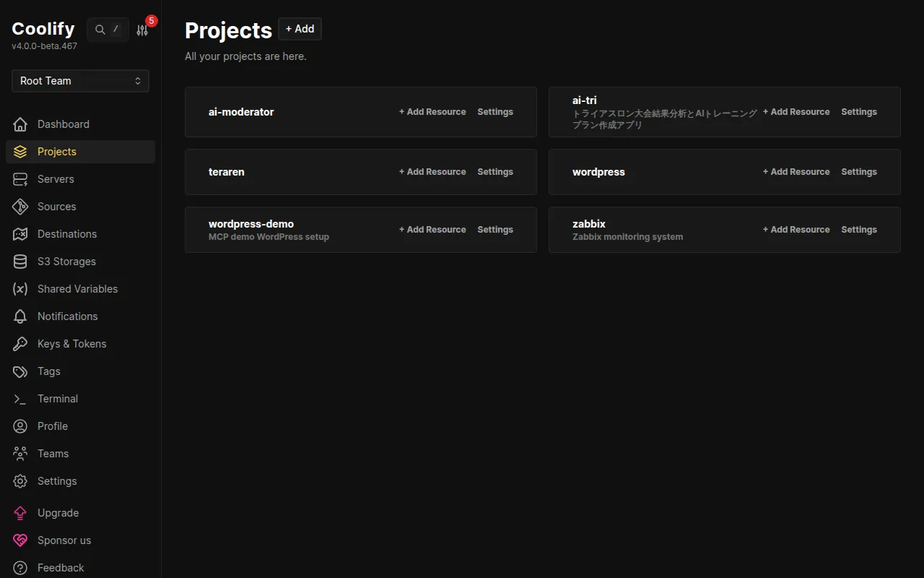Open the Sources page
The image size is (924, 578).
57,206
